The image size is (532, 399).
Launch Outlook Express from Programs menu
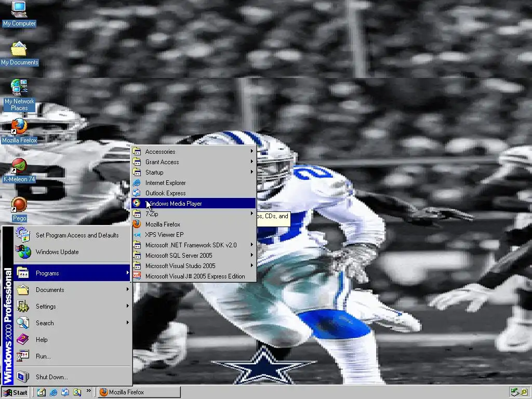pyautogui.click(x=194, y=193)
